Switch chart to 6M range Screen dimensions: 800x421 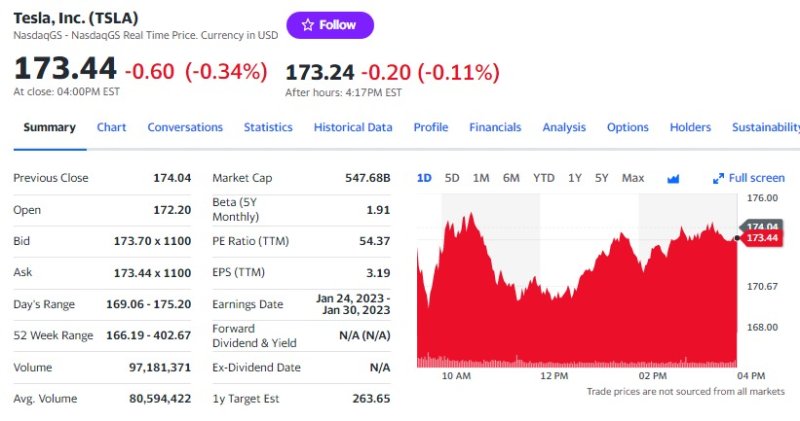tap(511, 178)
